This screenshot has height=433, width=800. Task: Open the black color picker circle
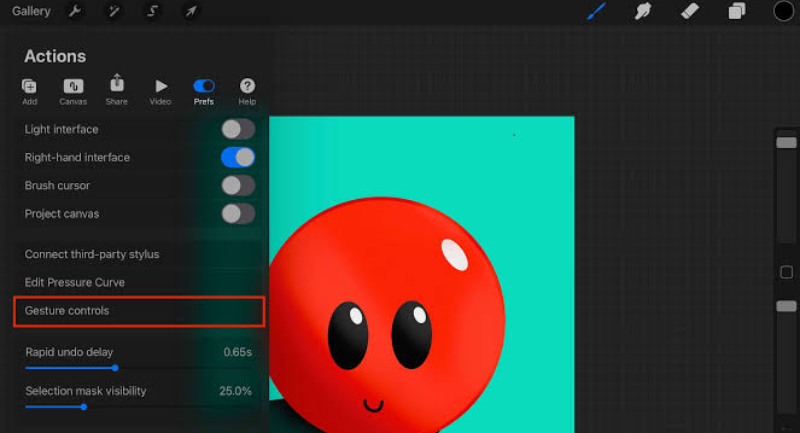(x=783, y=12)
